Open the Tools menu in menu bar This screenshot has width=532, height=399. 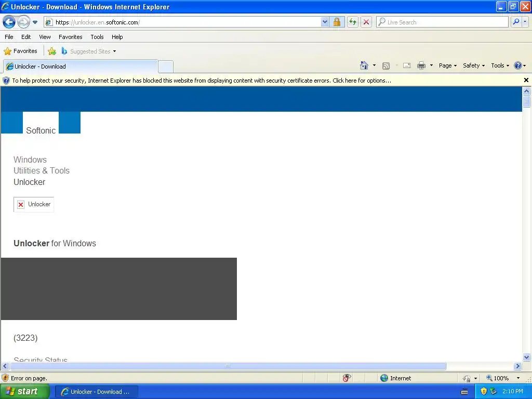tap(97, 37)
